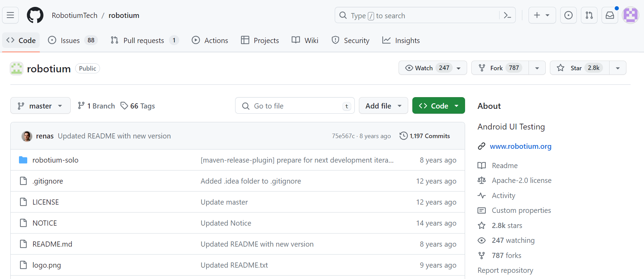Screen dimensions: 644x279
Task: Click the GitHub logo icon
Action: (35, 15)
